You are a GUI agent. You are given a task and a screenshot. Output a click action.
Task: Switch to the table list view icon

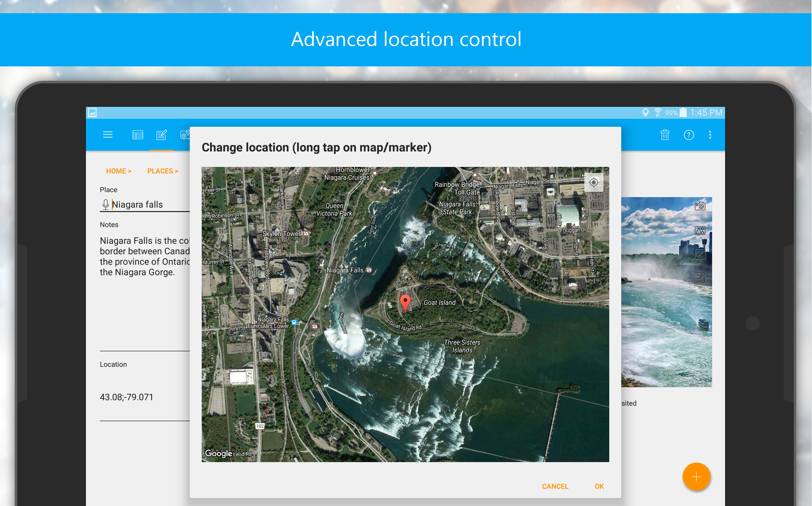pos(138,135)
